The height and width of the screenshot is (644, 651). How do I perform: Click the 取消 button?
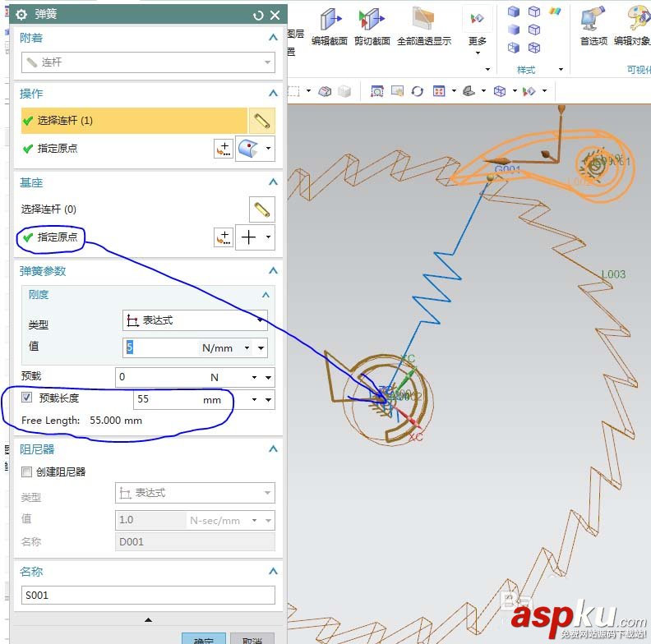tap(252, 639)
